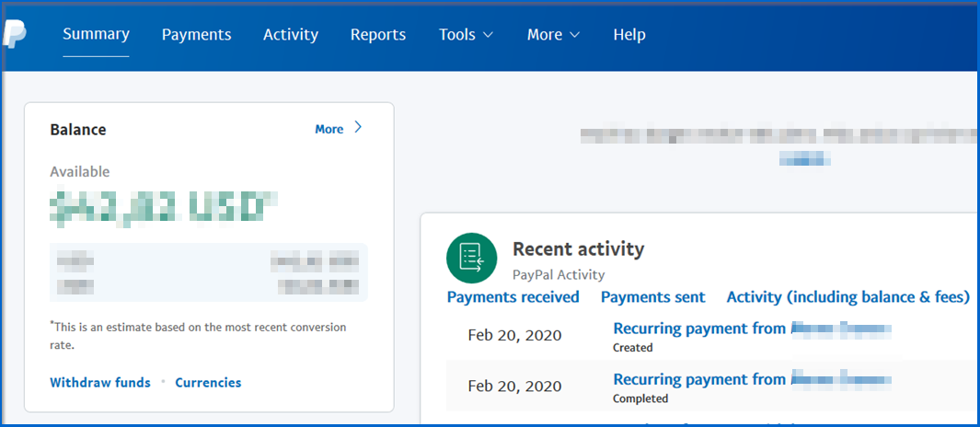
Task: Select Activity (including balance & fees) filter
Action: click(x=848, y=297)
